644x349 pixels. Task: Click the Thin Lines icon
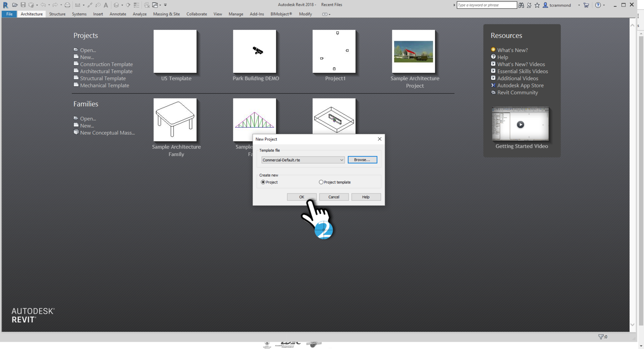click(136, 5)
